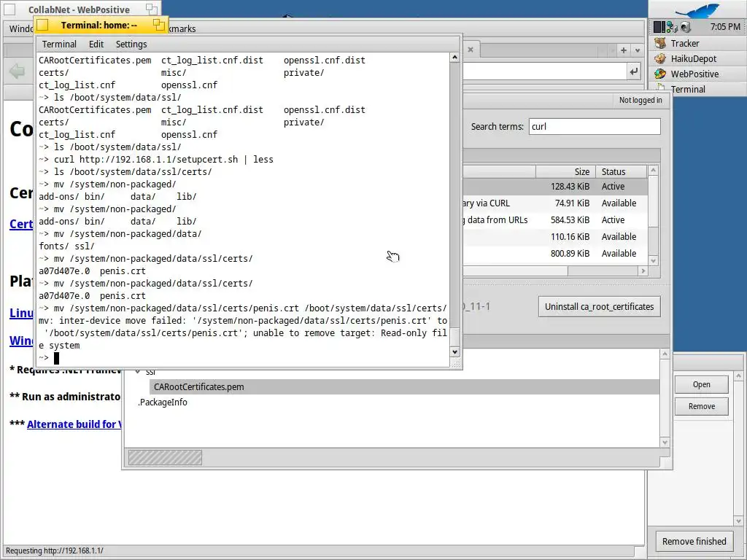Click the package list scroll down arrow

coord(653,260)
